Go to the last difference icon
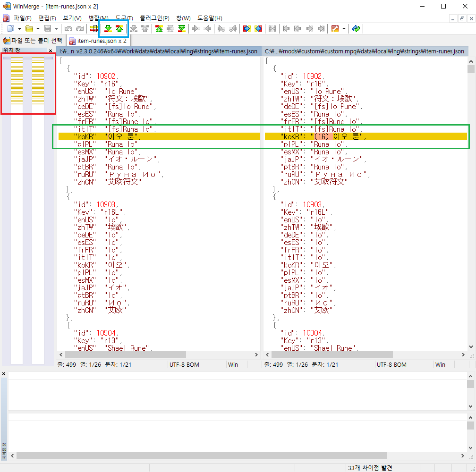The width and height of the screenshot is (476, 472). click(x=182, y=28)
